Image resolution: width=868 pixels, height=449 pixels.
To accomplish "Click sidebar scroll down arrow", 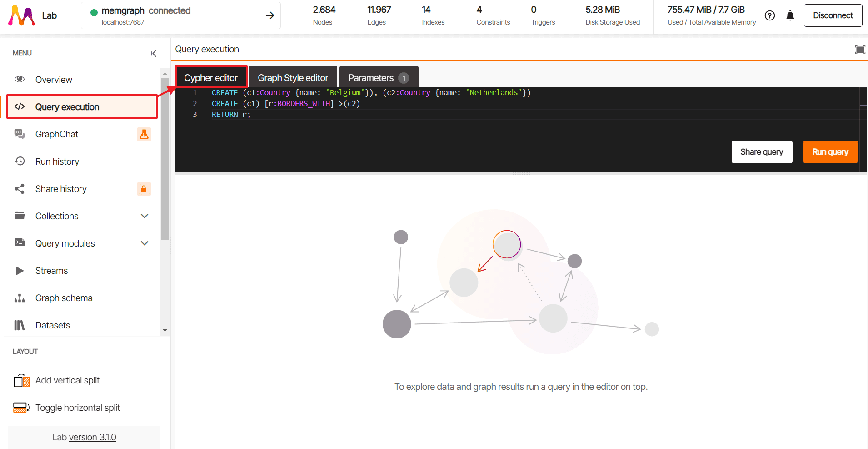I will [x=165, y=331].
